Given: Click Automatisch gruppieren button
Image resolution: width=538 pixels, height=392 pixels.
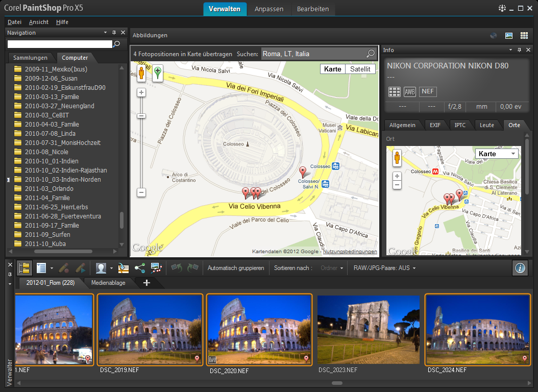Looking at the screenshot, I should coord(236,268).
